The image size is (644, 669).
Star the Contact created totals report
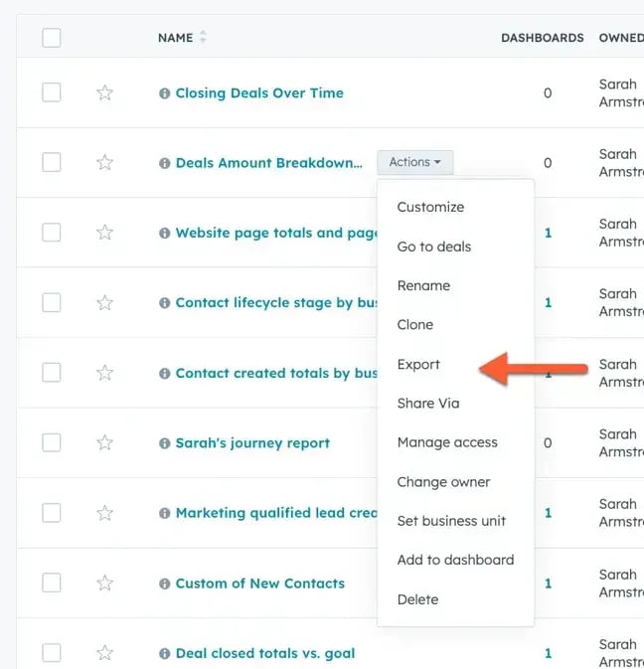pyautogui.click(x=104, y=373)
